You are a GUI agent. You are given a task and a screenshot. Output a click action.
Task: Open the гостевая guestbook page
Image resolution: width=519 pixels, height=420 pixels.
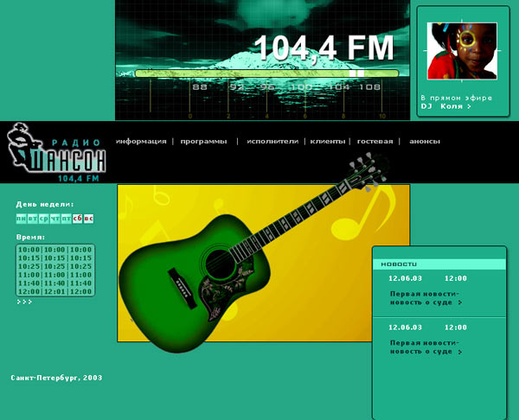coord(375,141)
